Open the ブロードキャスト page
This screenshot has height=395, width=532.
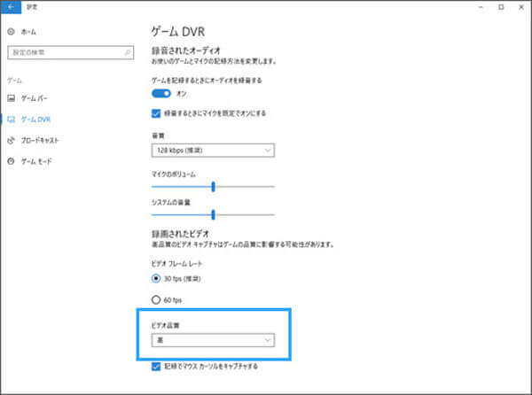tap(40, 140)
